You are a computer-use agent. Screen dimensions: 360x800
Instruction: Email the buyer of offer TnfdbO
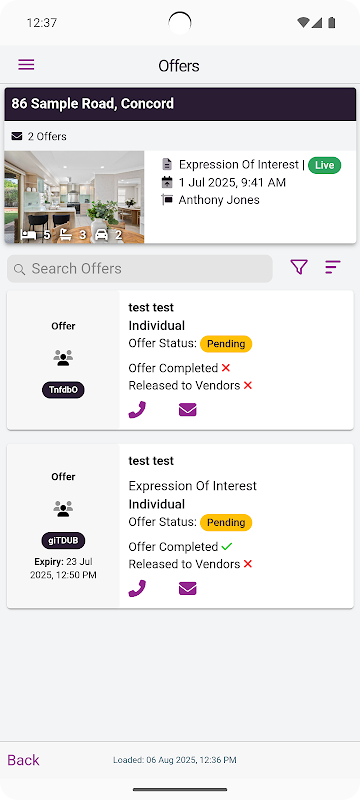click(188, 410)
